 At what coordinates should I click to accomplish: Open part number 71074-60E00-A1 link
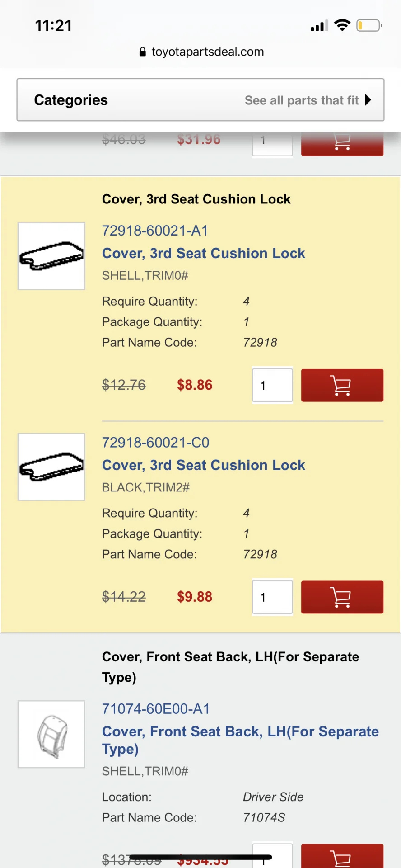(156, 709)
